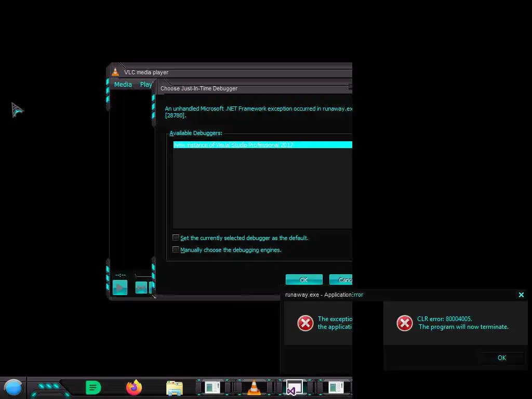Open the green notes app on taskbar

(x=93, y=388)
